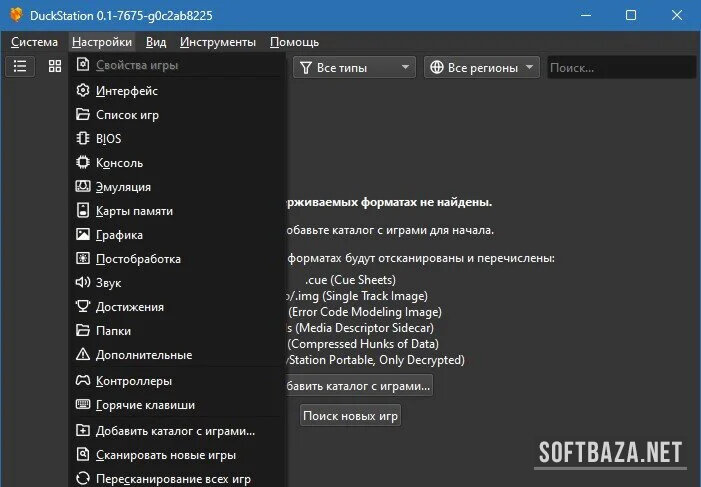Click the Поиск новых игр button

click(x=350, y=415)
